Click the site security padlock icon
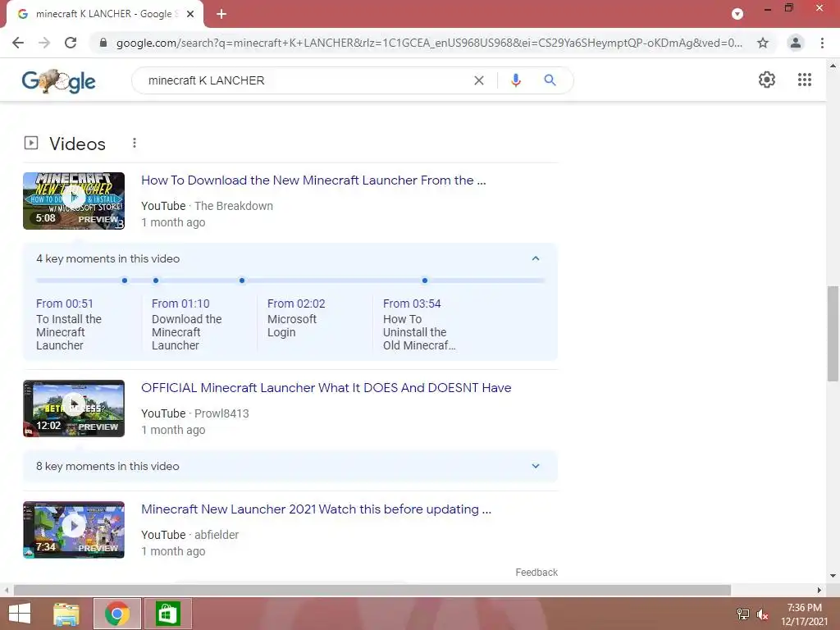 click(x=103, y=43)
